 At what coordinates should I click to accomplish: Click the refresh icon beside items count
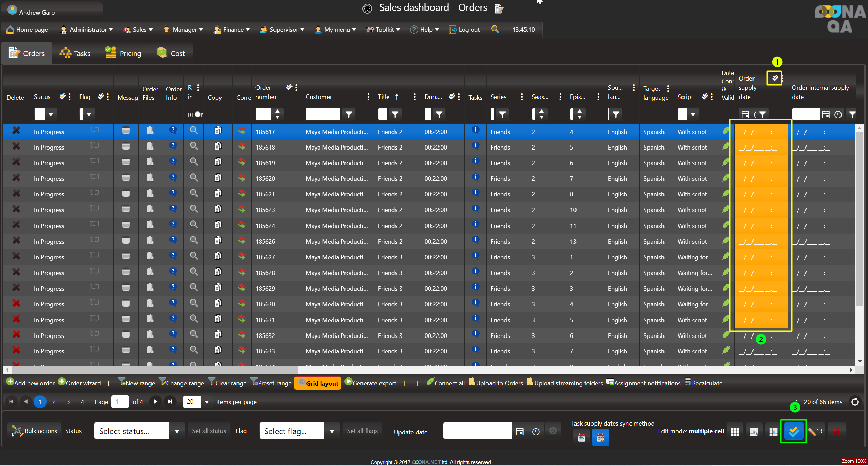[855, 402]
